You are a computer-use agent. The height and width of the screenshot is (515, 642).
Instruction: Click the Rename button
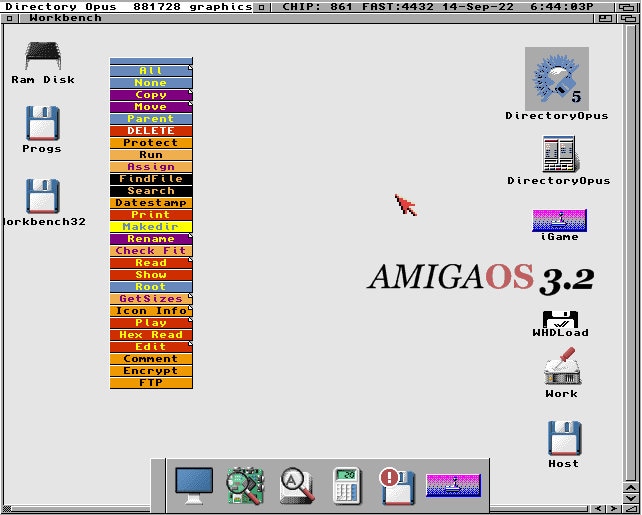pyautogui.click(x=151, y=239)
